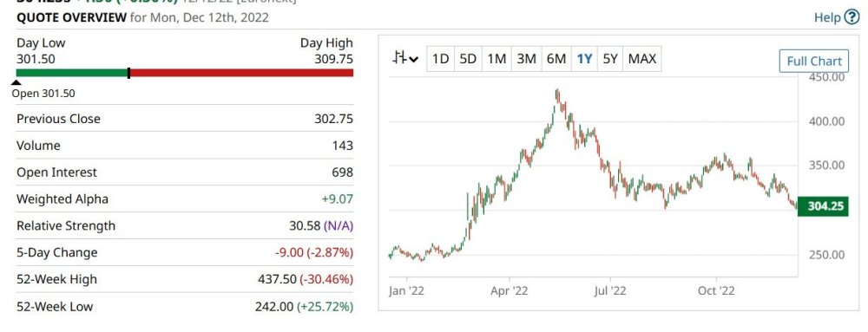Show the MAX chart range
This screenshot has height=332, width=868.
(642, 59)
